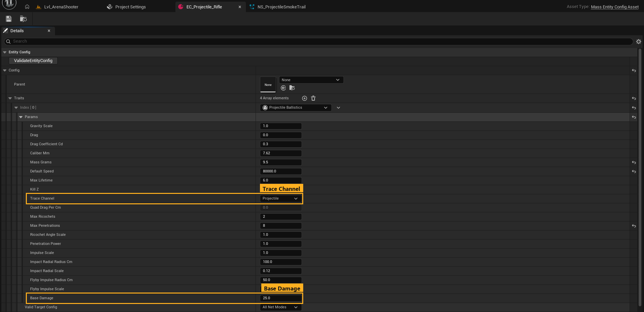
Task: Browse to the Parent asset in the content browser
Action: [x=292, y=88]
